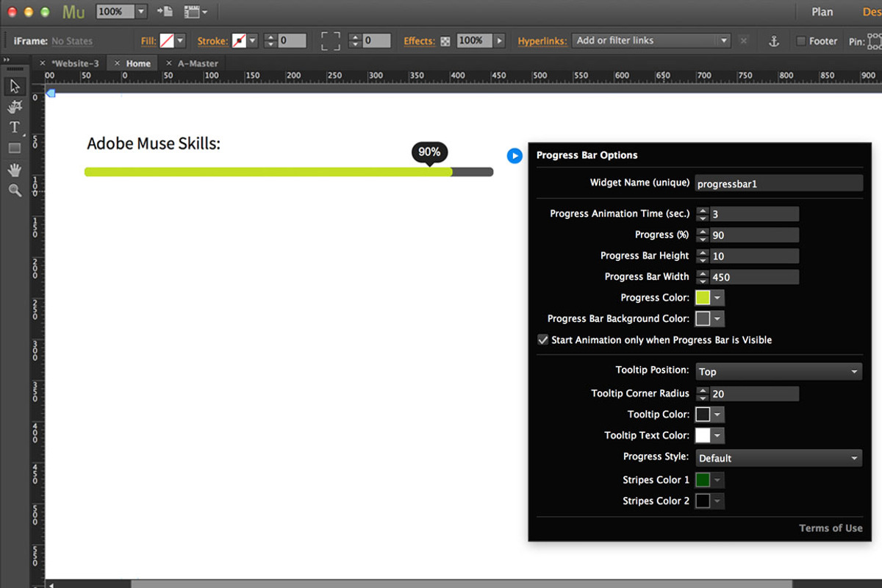This screenshot has width=882, height=588.
Task: Click the anchor link icon
Action: tap(773, 41)
